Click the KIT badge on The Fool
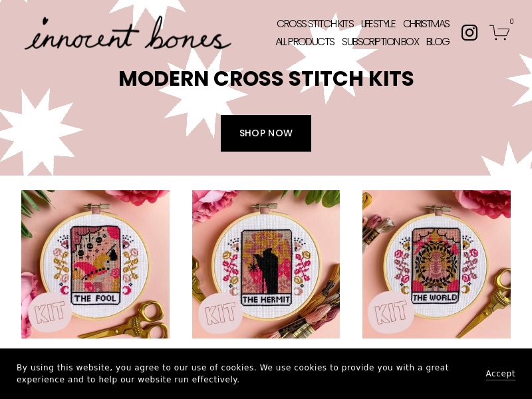 [50, 313]
